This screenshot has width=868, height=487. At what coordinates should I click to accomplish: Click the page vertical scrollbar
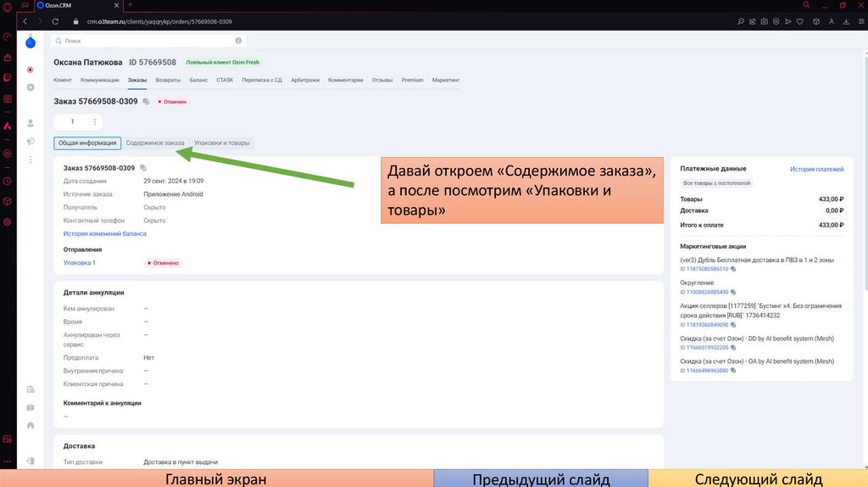[865, 171]
